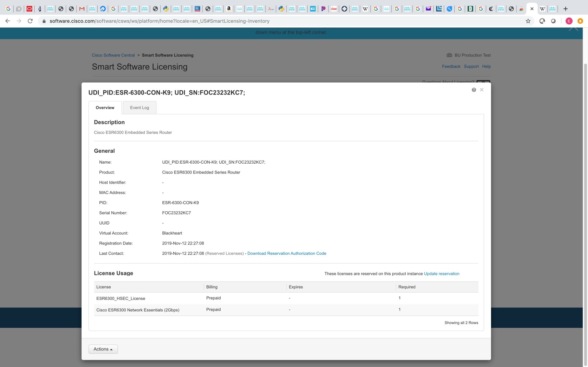
Task: Switch to the DigitalOcean browser tab
Action: click(x=102, y=9)
